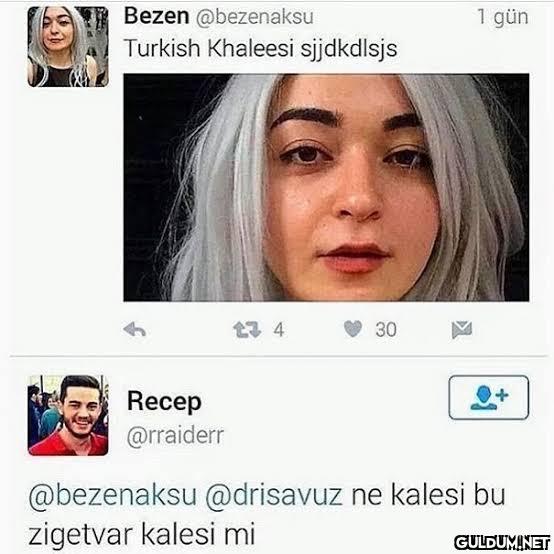
Task: Open the 1 gün timestamp
Action: click(503, 17)
